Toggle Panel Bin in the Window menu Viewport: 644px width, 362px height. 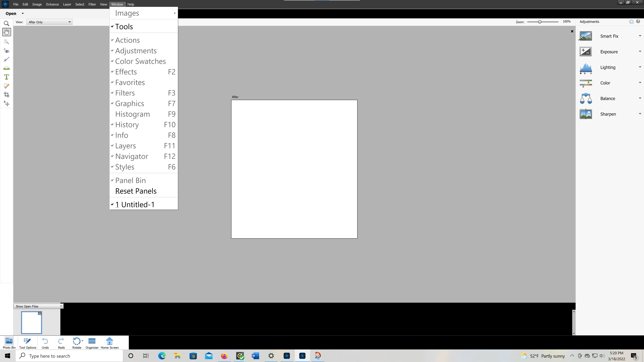tap(130, 180)
